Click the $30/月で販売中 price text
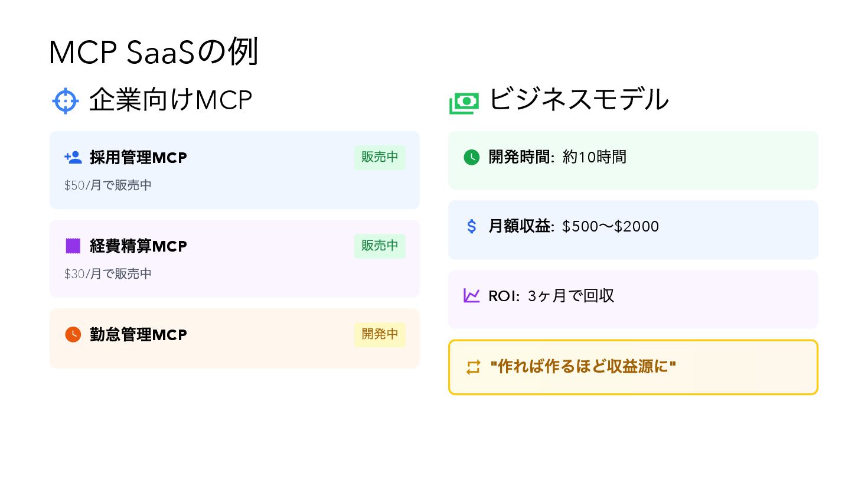The image size is (868, 489). click(108, 274)
